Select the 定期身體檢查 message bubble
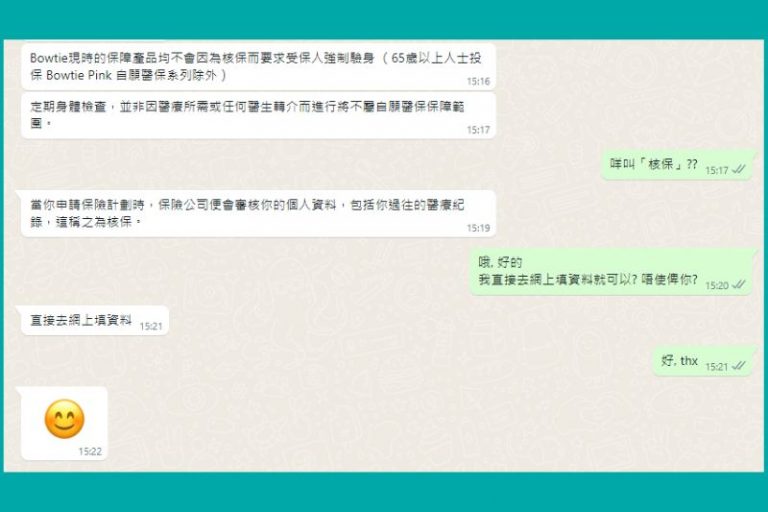This screenshot has width=768, height=512. coord(258,116)
